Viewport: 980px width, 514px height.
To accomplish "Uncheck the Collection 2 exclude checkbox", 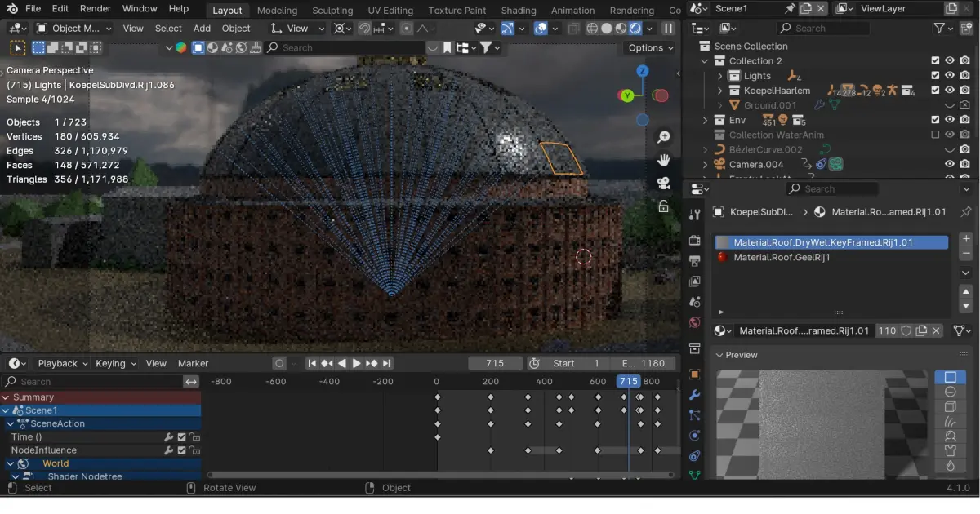I will tap(935, 61).
